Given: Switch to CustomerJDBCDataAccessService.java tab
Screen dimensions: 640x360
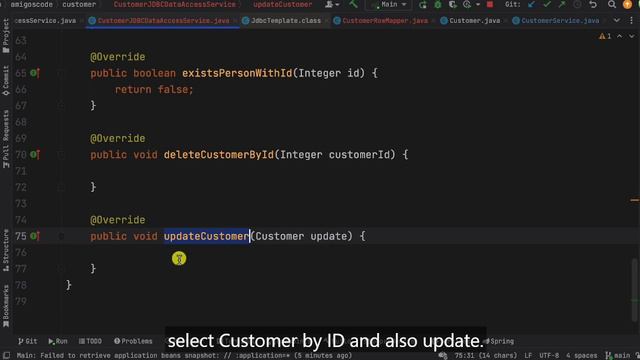Looking at the screenshot, I should pos(163,20).
